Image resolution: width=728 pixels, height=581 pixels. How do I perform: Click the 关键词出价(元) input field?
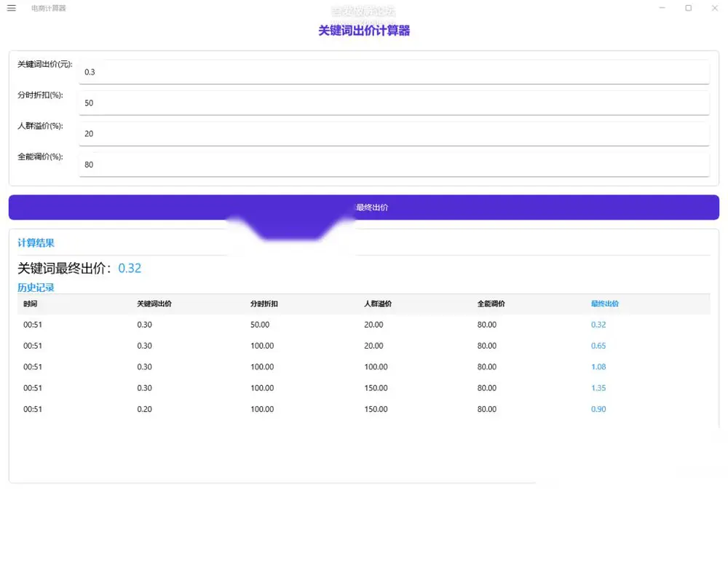click(x=394, y=72)
